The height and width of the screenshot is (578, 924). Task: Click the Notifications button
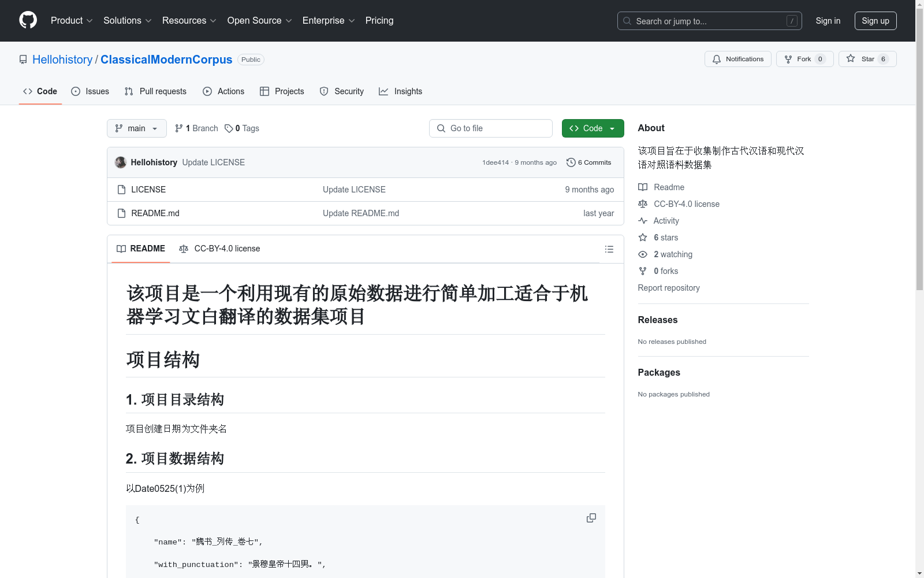click(738, 59)
